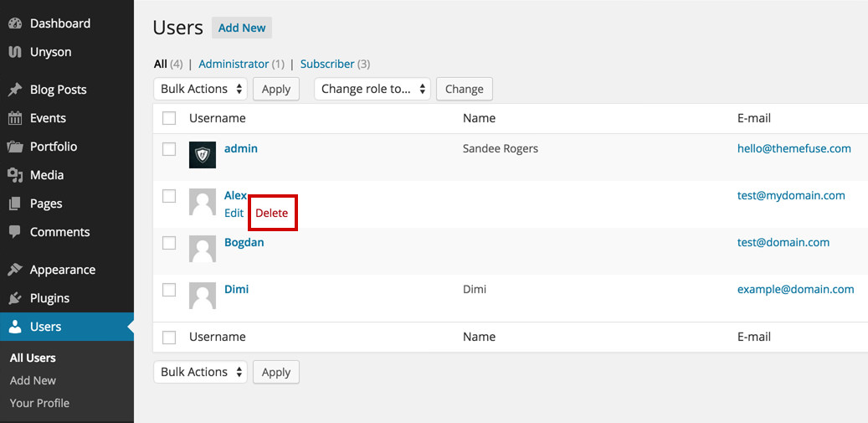The image size is (868, 423).
Task: Click email test@domain.com
Action: 783,243
